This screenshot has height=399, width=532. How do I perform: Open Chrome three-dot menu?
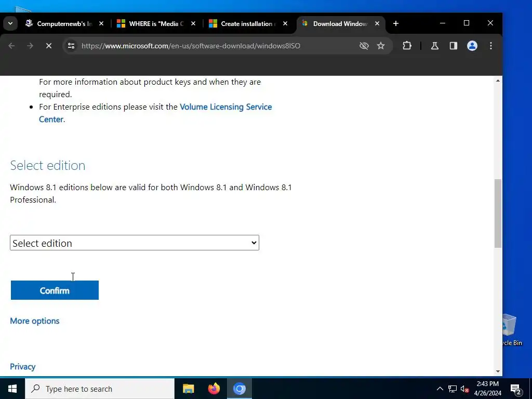coord(490,46)
